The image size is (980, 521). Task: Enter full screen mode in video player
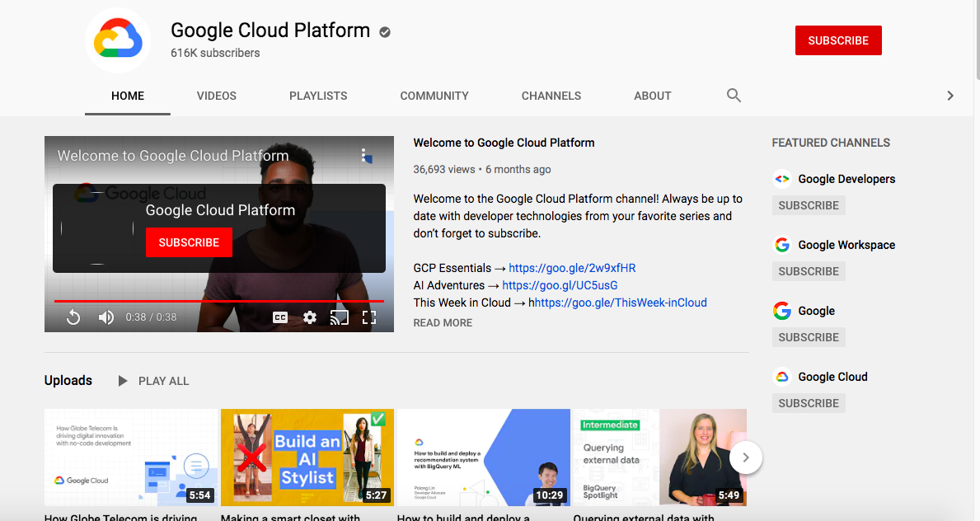pos(369,317)
